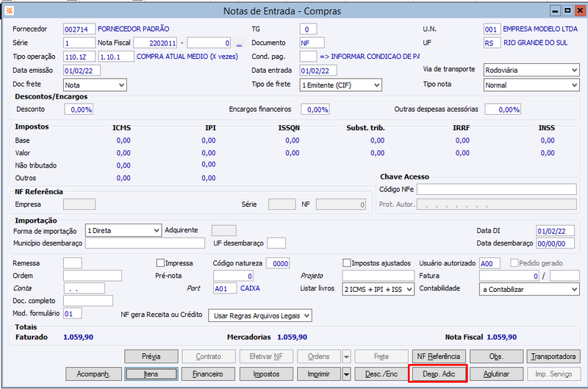Enable the Impressa checkbox
588x389 pixels.
160,263
